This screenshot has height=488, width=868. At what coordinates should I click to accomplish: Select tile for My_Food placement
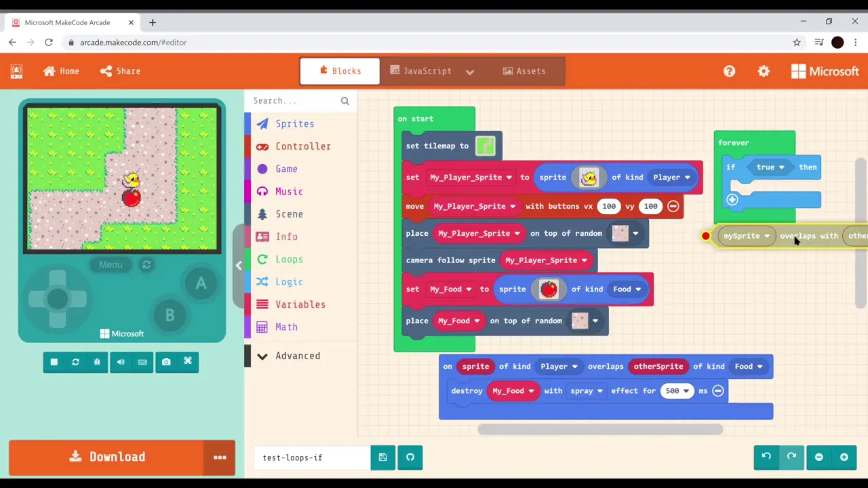pyautogui.click(x=585, y=321)
